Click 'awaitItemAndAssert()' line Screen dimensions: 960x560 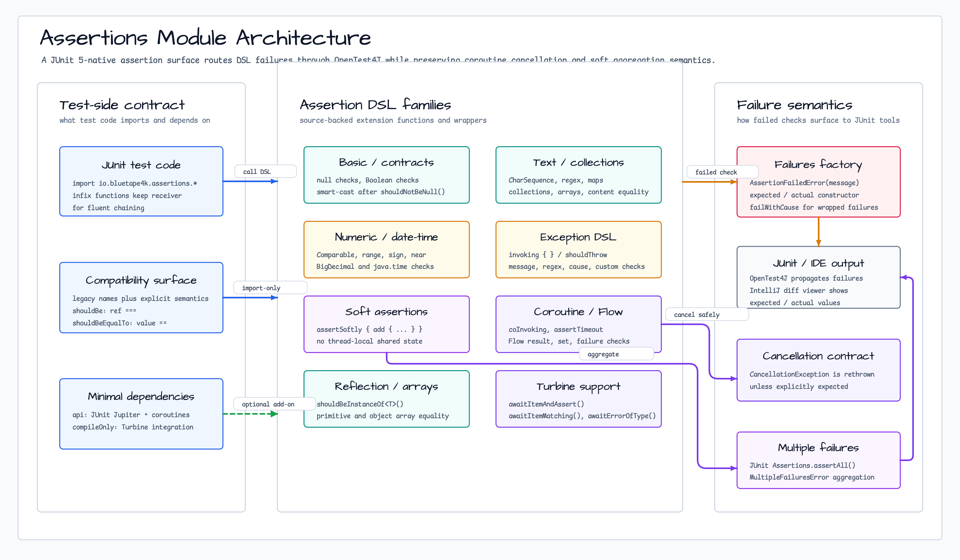point(546,404)
